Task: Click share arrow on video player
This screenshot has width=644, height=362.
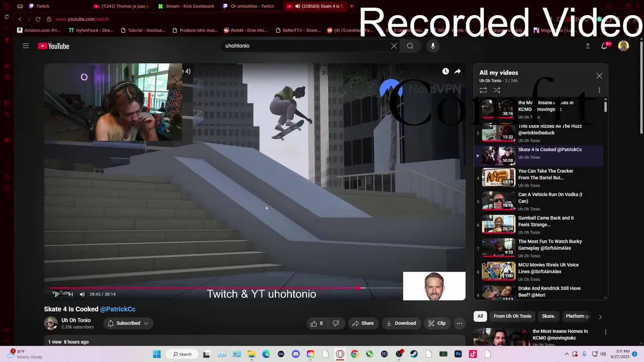Action: pos(457,71)
